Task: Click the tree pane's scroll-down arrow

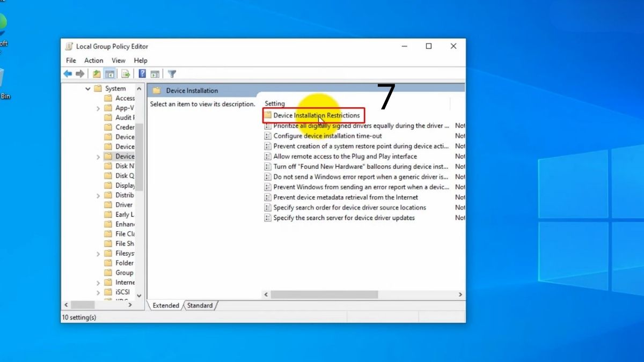Action: (140, 295)
